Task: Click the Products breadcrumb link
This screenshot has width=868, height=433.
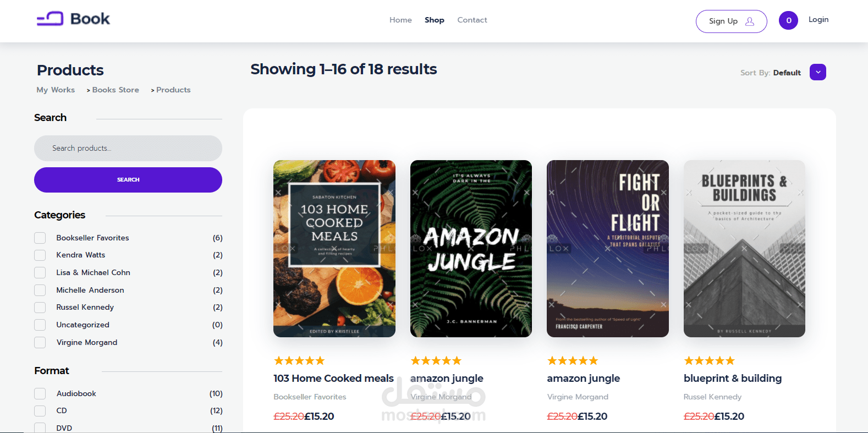Action: (x=173, y=90)
